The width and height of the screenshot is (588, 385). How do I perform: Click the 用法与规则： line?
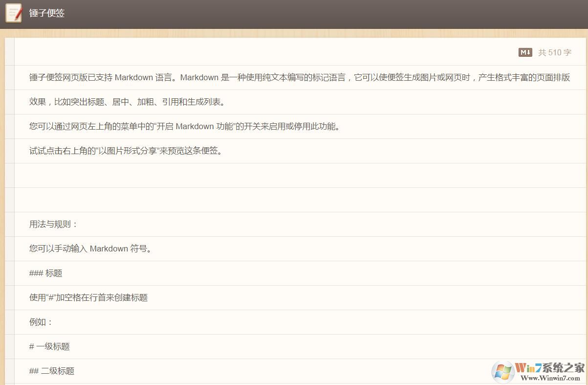[x=54, y=224]
